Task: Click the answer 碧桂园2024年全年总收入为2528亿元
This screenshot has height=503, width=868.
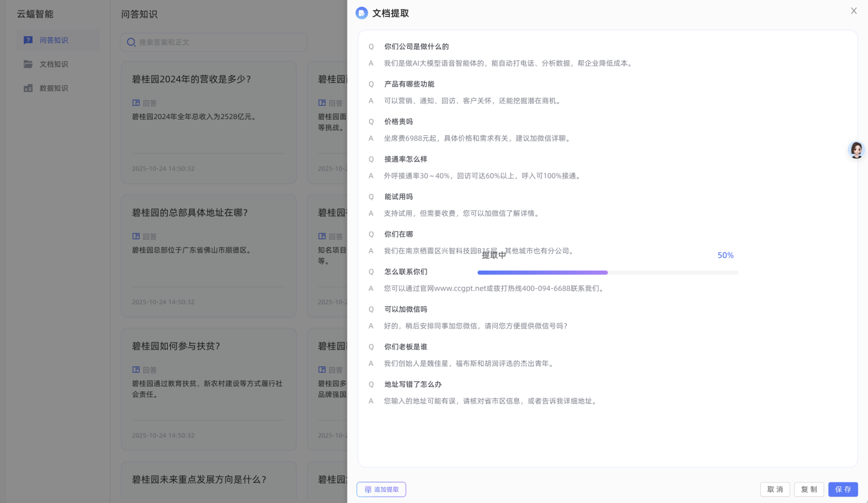Action: pyautogui.click(x=195, y=117)
